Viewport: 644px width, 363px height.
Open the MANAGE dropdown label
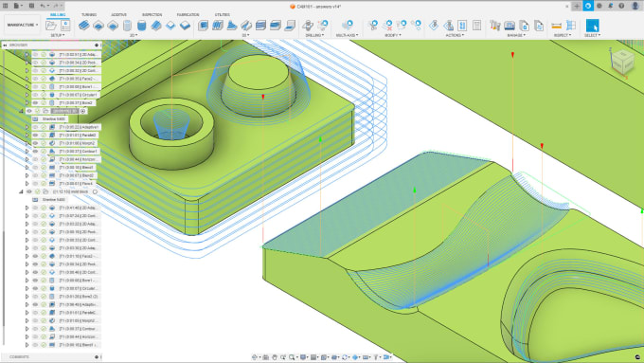coord(516,35)
